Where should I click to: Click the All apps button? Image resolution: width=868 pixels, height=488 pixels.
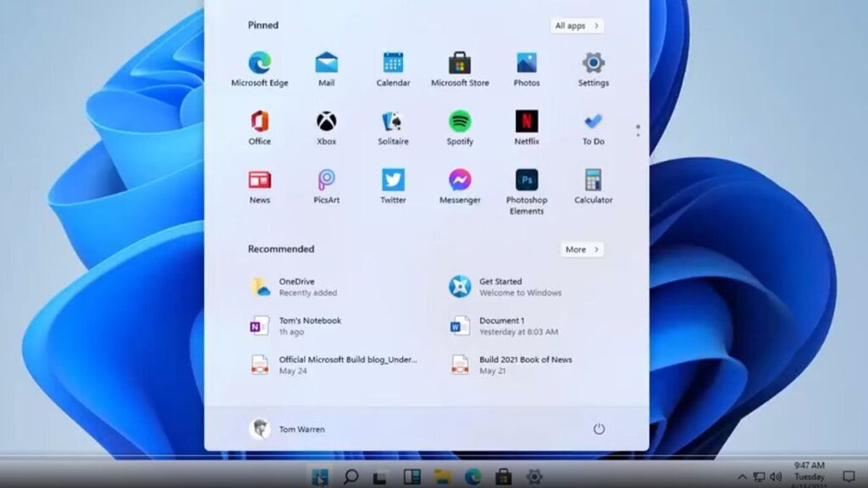coord(576,26)
